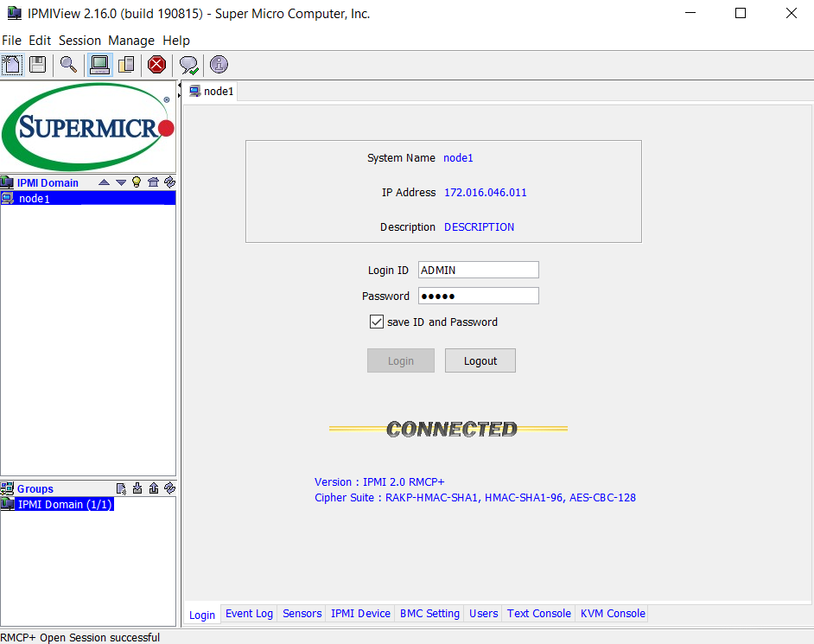This screenshot has height=644, width=814.
Task: Switch to the KVM Console tab
Action: coord(613,614)
